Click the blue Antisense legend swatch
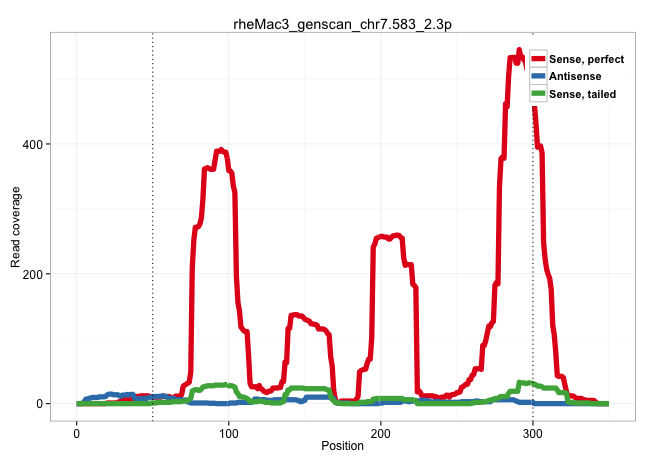This screenshot has height=460, width=650. click(538, 77)
